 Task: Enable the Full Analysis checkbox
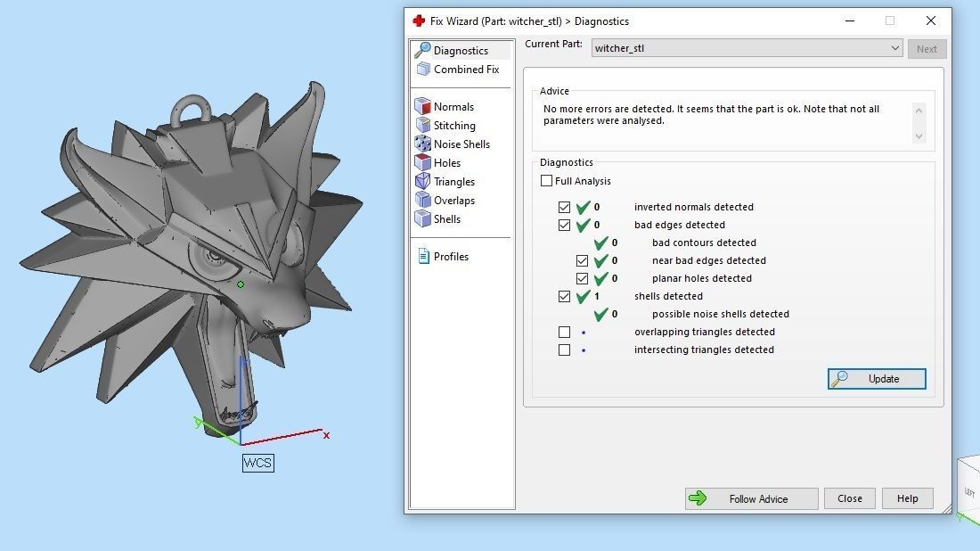point(546,181)
